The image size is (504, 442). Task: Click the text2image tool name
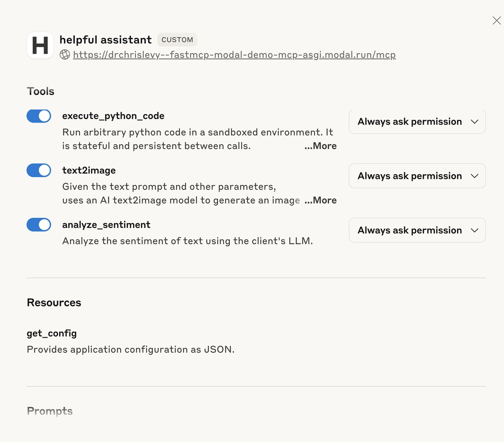[89, 170]
